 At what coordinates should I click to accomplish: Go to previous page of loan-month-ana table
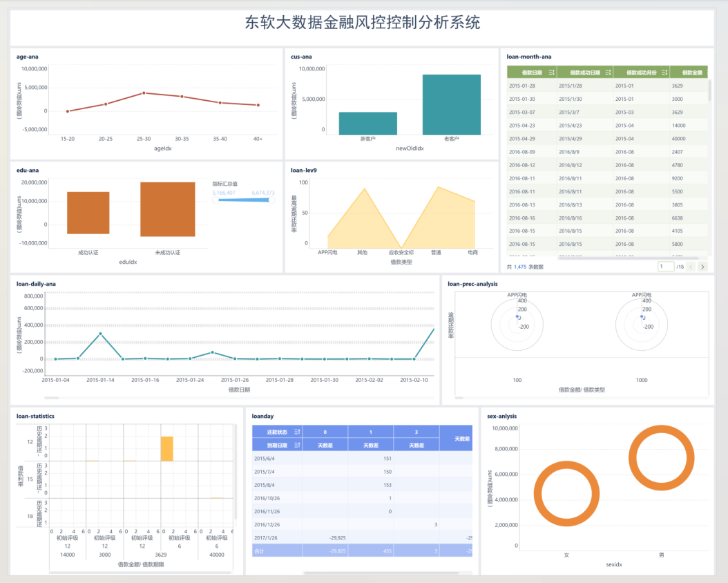click(x=691, y=267)
